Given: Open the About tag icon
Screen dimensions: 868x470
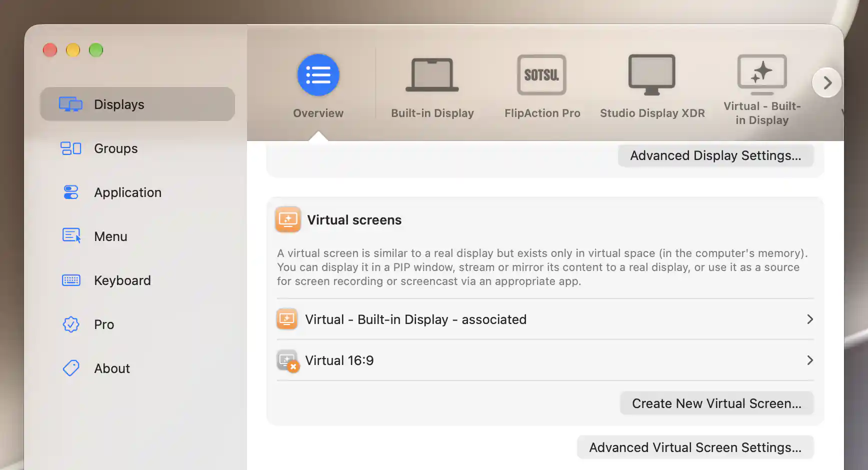Looking at the screenshot, I should click(70, 368).
